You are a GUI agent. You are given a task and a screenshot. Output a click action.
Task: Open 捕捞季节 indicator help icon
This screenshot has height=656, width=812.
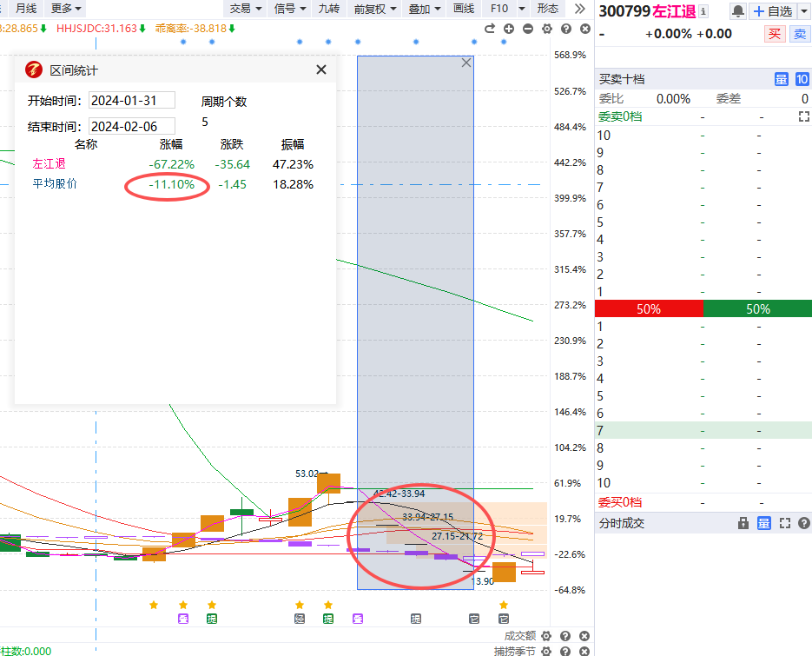pos(565,652)
